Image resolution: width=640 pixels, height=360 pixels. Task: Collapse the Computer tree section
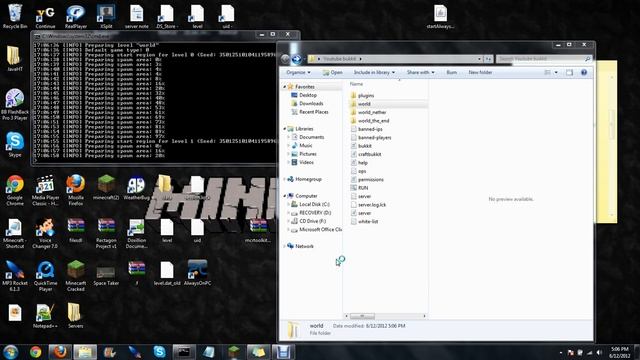point(284,196)
